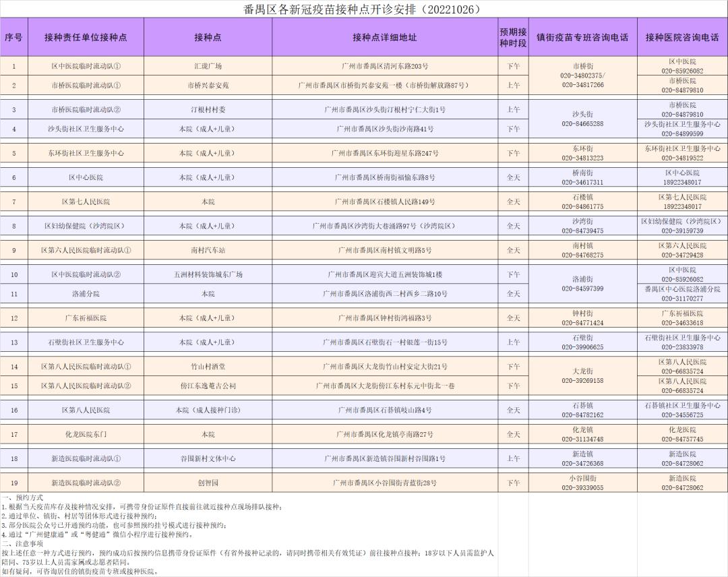The image size is (728, 577).
Task: Click address 广州市番禺区桥南街福愉东路8号
Action: coord(385,177)
